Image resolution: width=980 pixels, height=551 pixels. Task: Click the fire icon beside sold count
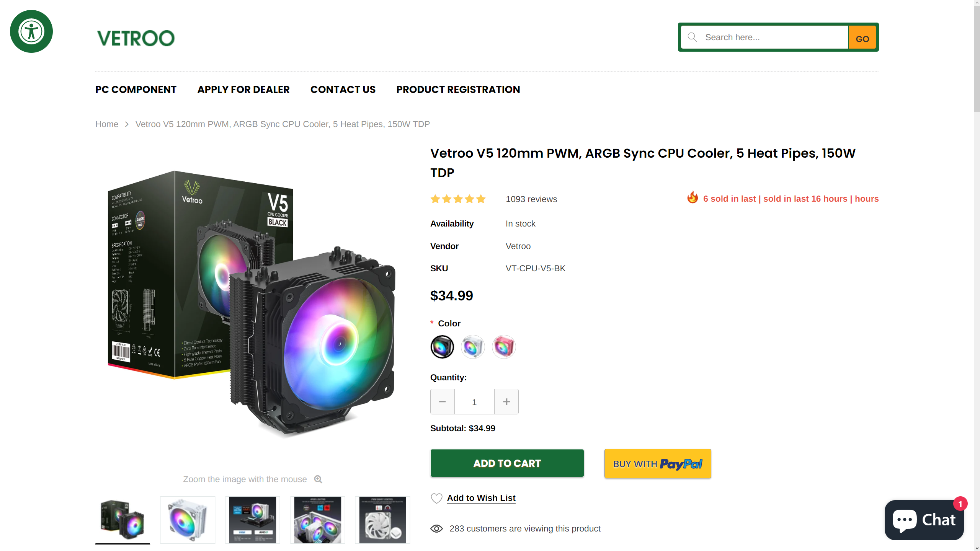(693, 198)
